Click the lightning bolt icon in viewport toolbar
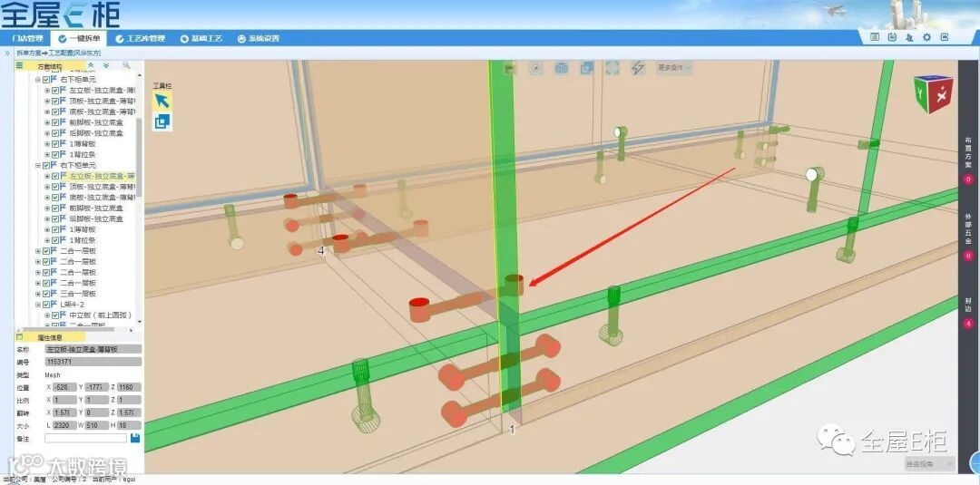The width and height of the screenshot is (980, 485). coord(638,67)
